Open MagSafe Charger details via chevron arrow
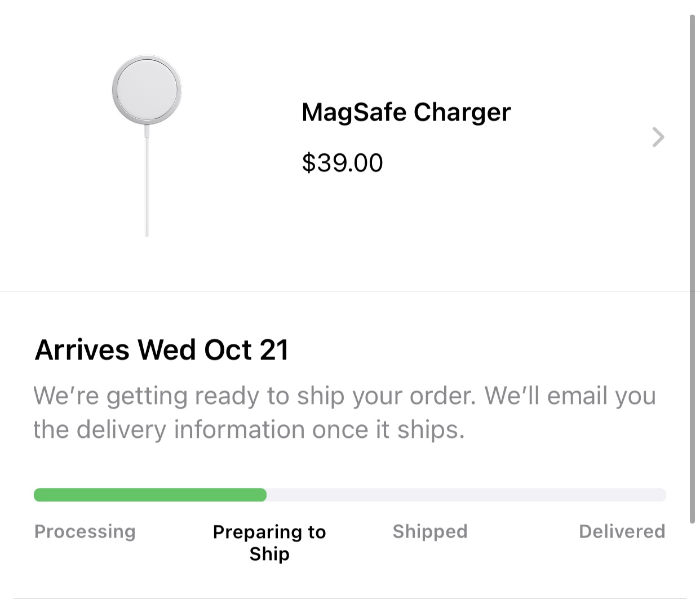 (x=658, y=137)
